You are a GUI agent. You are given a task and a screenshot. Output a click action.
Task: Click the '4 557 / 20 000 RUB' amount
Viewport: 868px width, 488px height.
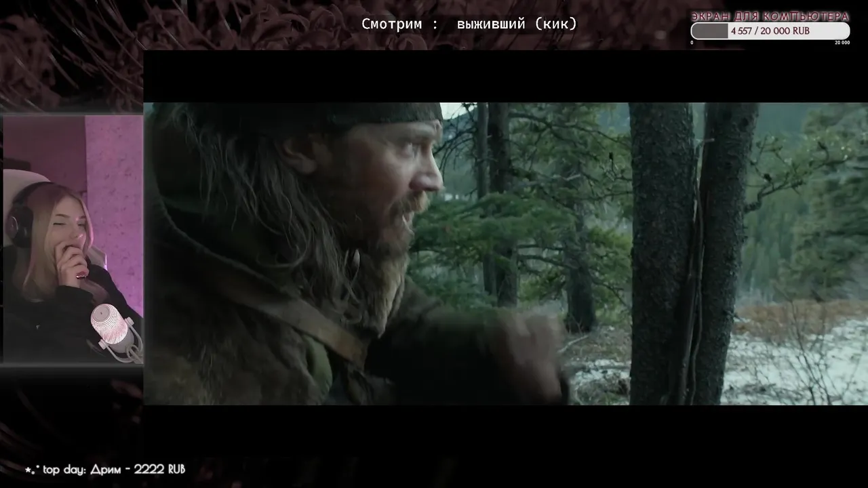770,31
